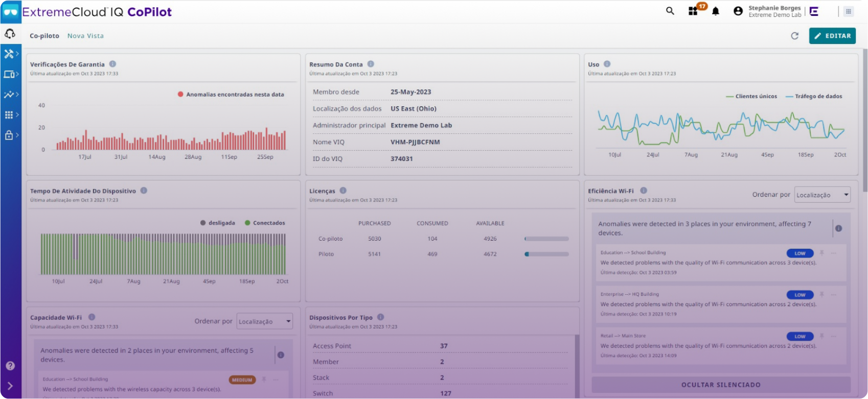This screenshot has height=399, width=868.
Task: Click the Retail Main Store anomaly description
Action: tap(708, 346)
